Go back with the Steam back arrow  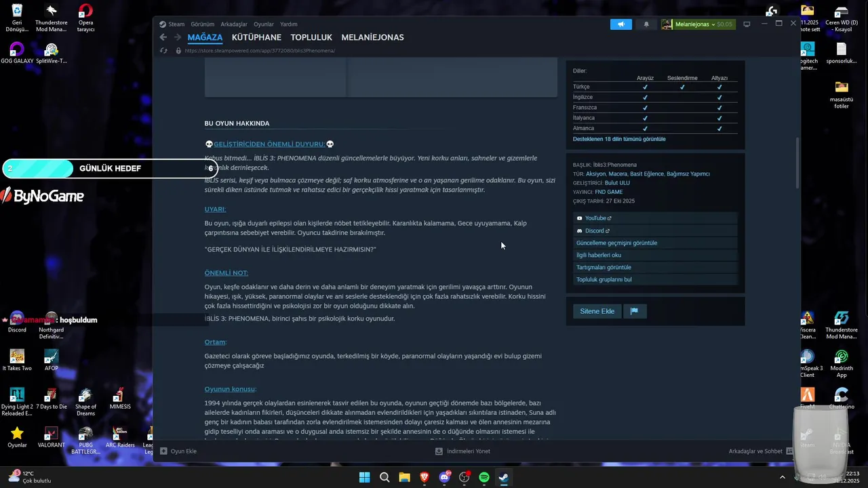[163, 37]
